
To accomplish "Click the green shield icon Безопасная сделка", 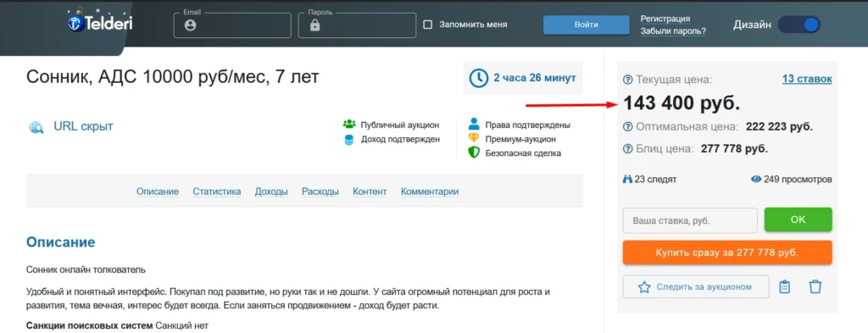I will point(473,153).
